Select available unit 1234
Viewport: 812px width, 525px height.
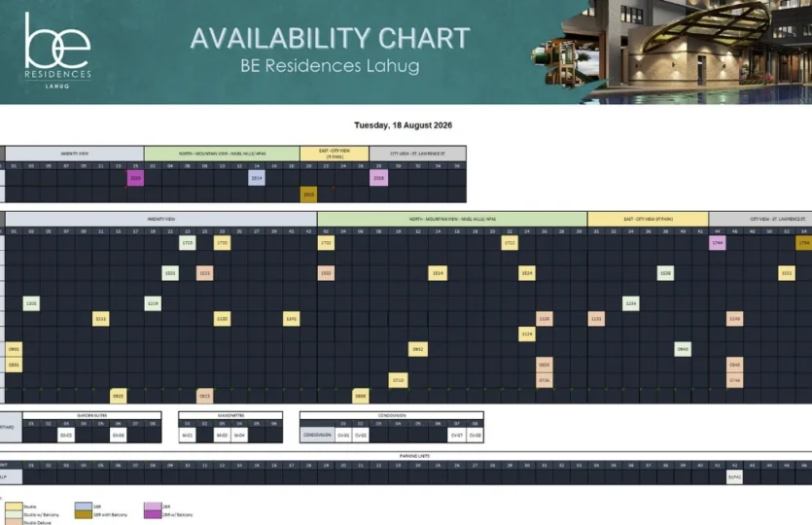pos(631,303)
